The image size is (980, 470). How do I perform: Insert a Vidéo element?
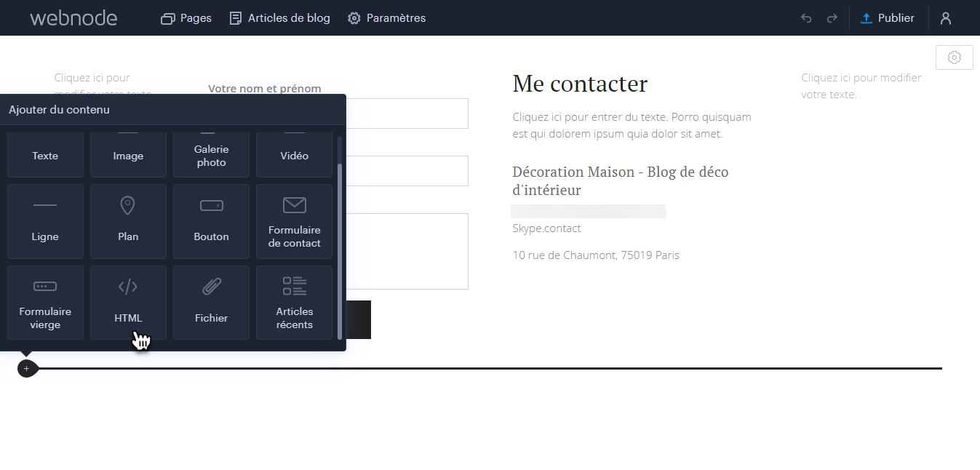tap(294, 155)
